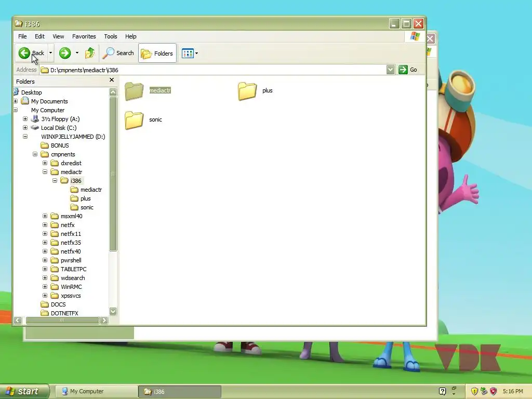This screenshot has height=399, width=532.
Task: Open the View menu
Action: (x=58, y=36)
